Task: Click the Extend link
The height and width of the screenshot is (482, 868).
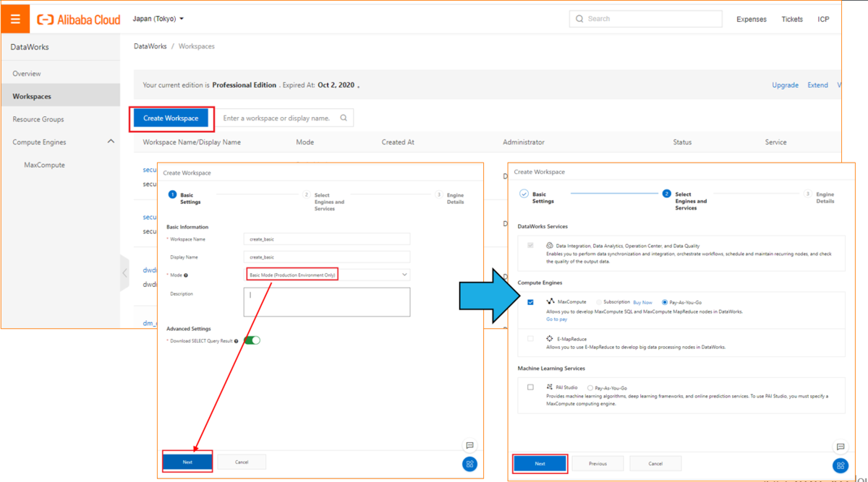Action: 817,85
